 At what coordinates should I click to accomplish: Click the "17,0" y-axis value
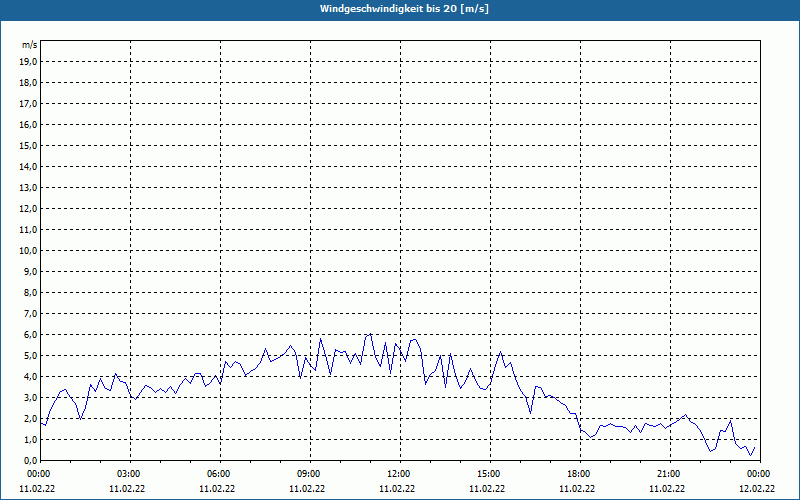28,104
